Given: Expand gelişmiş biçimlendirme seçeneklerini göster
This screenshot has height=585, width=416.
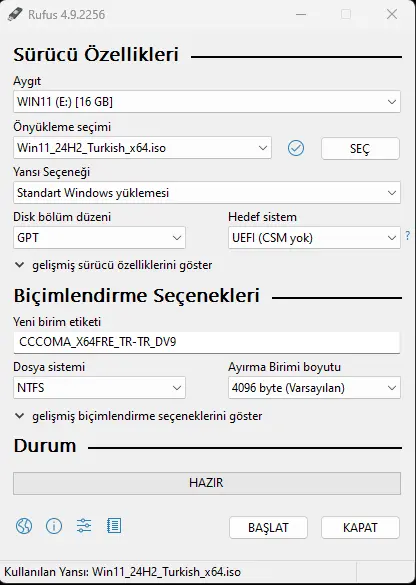Looking at the screenshot, I should [x=138, y=416].
